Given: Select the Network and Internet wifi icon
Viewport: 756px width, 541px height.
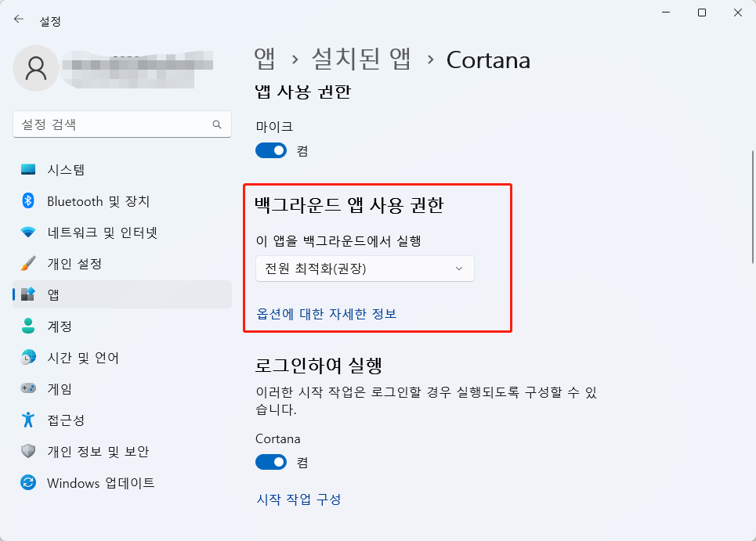Looking at the screenshot, I should point(28,233).
